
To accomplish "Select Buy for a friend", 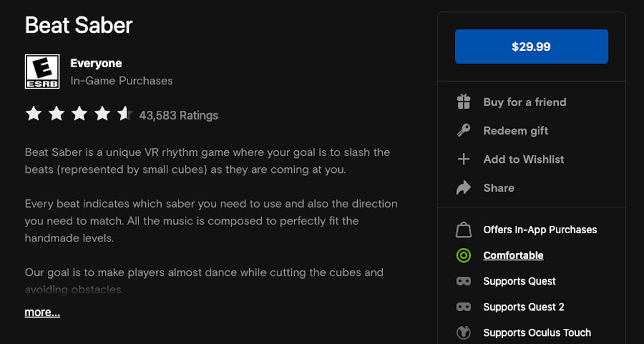I will click(x=525, y=102).
